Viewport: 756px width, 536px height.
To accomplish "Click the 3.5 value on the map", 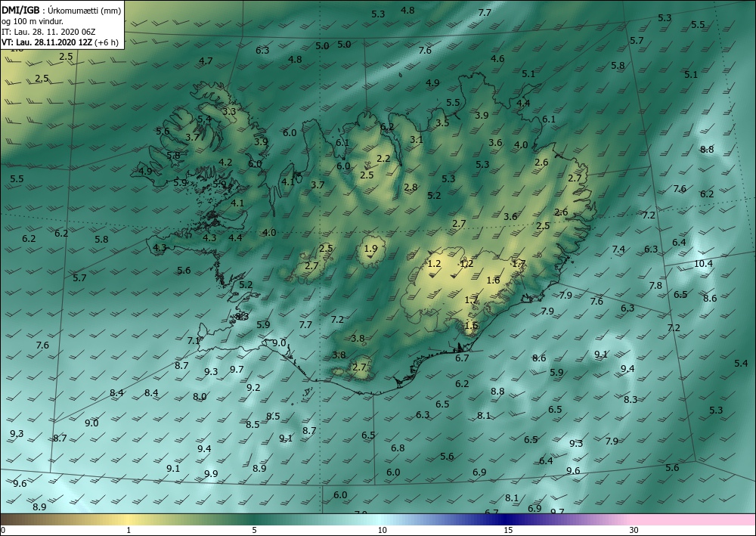I will pos(442,122).
